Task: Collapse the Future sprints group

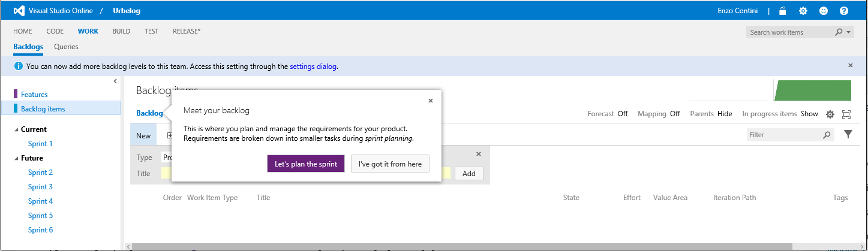Action: tap(16, 158)
